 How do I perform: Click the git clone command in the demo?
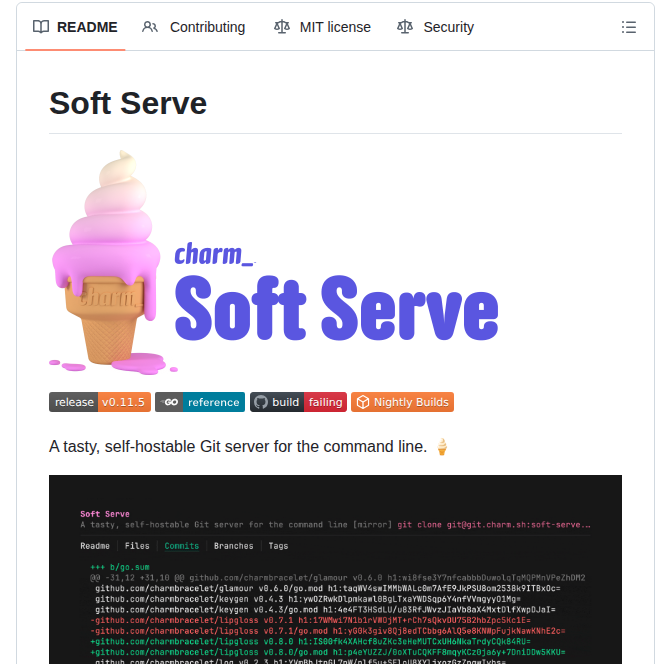[494, 525]
